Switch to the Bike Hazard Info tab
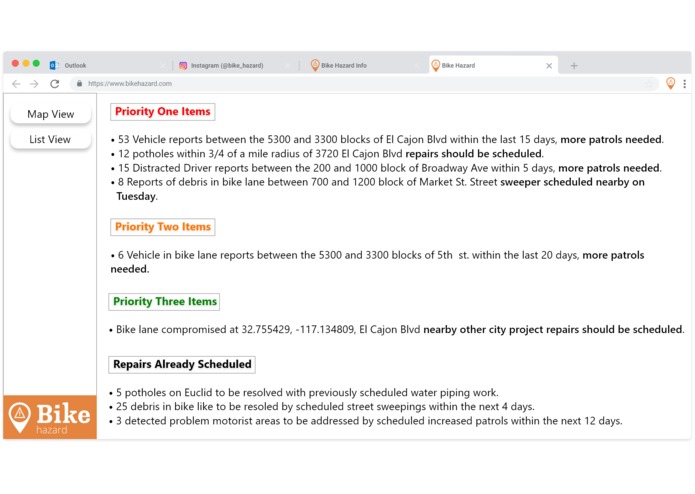Screen dimensions: 695x494 (x=363, y=66)
